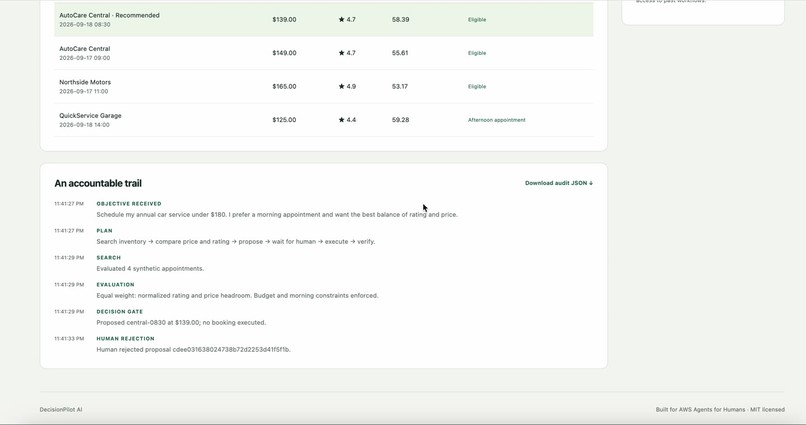
Task: Click the OBJECTIVE RECEIVED trail label
Action: tap(129, 204)
